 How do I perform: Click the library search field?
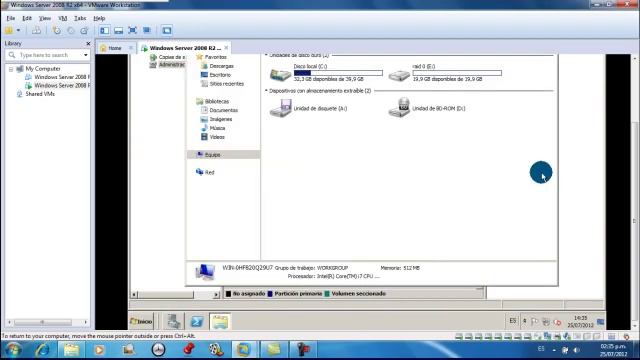click(x=48, y=55)
